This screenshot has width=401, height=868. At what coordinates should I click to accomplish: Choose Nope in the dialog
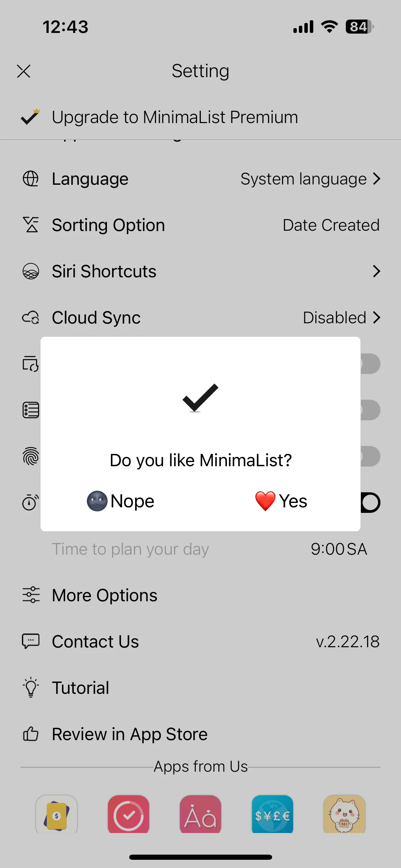pyautogui.click(x=120, y=501)
